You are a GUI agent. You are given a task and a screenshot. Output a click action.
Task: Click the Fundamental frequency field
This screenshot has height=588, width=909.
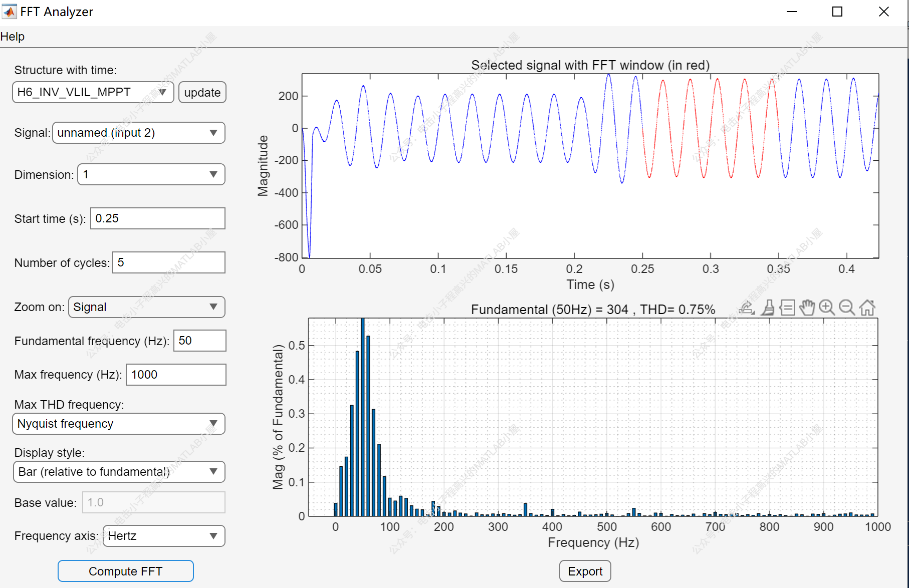pyautogui.click(x=200, y=341)
